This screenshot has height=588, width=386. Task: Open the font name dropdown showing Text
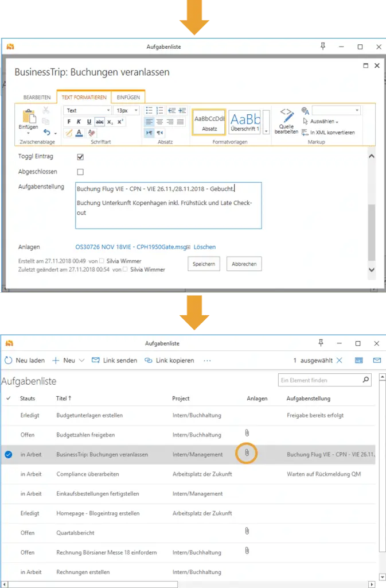click(x=88, y=110)
